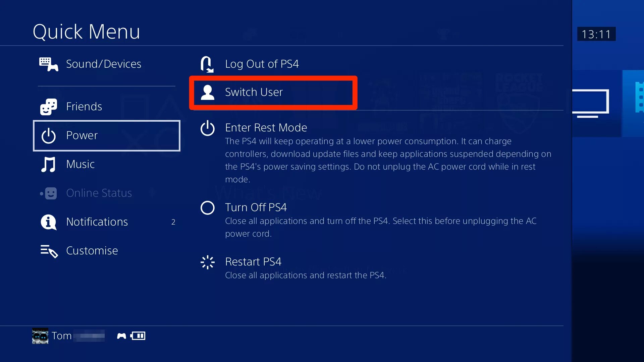Click Turn Off PS4 option
The width and height of the screenshot is (644, 362).
(x=256, y=207)
